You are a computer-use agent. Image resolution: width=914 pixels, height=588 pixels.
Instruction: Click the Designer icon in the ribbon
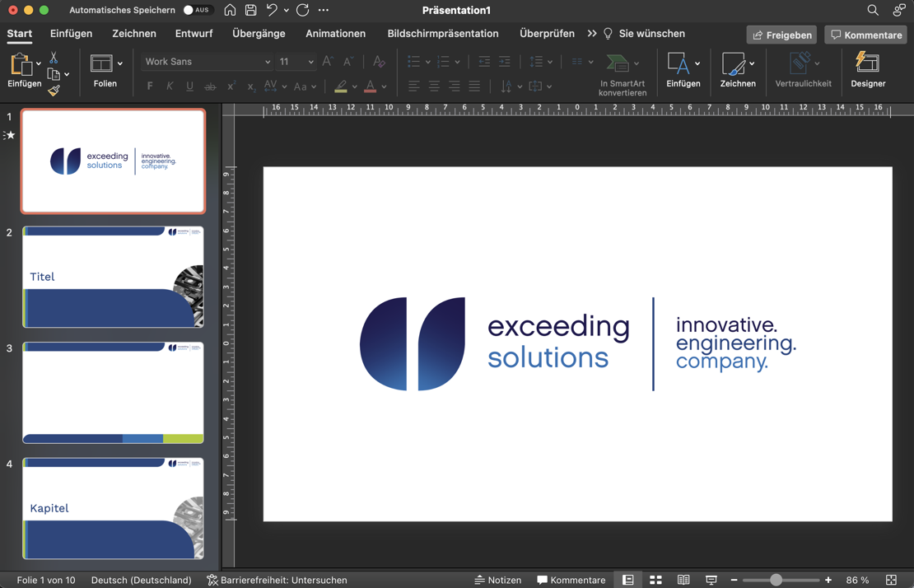click(868, 63)
